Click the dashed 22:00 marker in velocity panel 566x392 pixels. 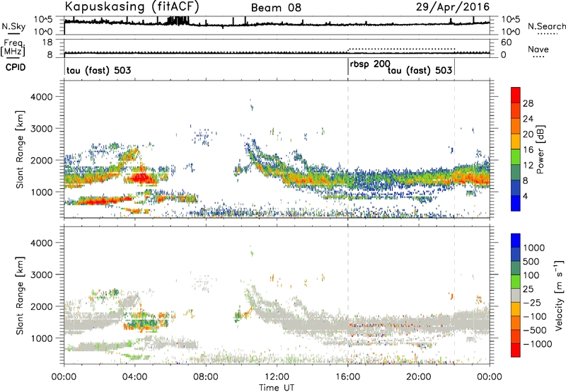click(454, 295)
